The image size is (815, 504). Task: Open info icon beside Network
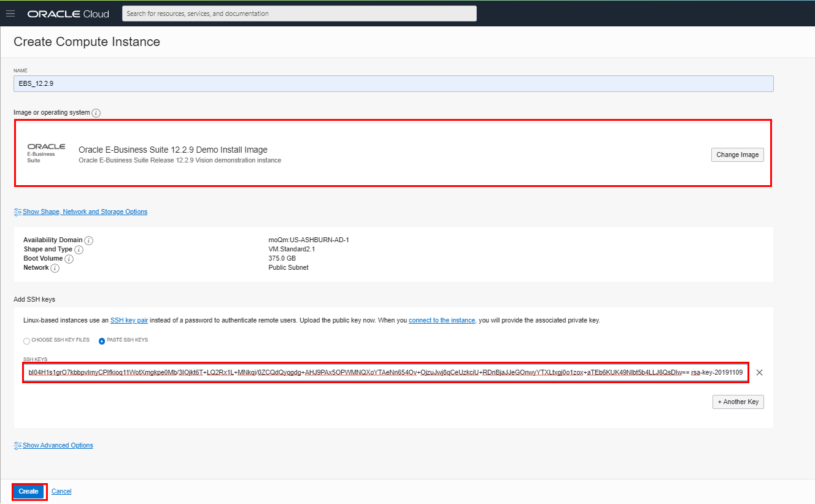(x=55, y=268)
